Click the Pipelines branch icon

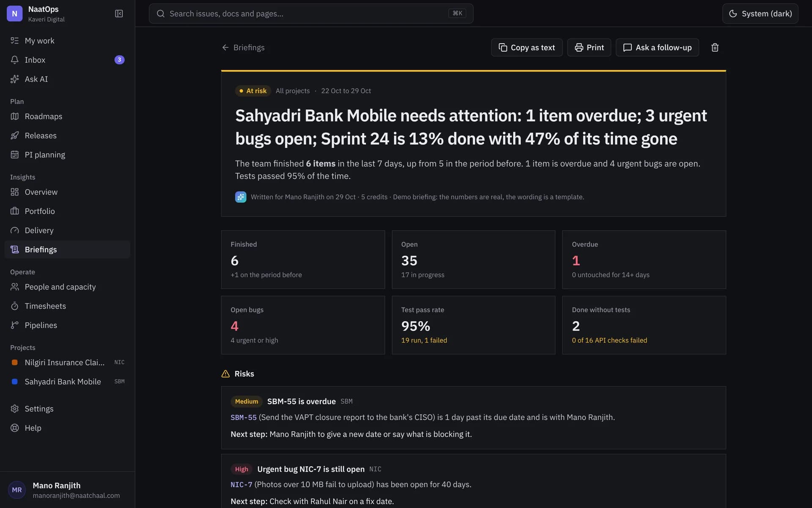click(x=15, y=325)
